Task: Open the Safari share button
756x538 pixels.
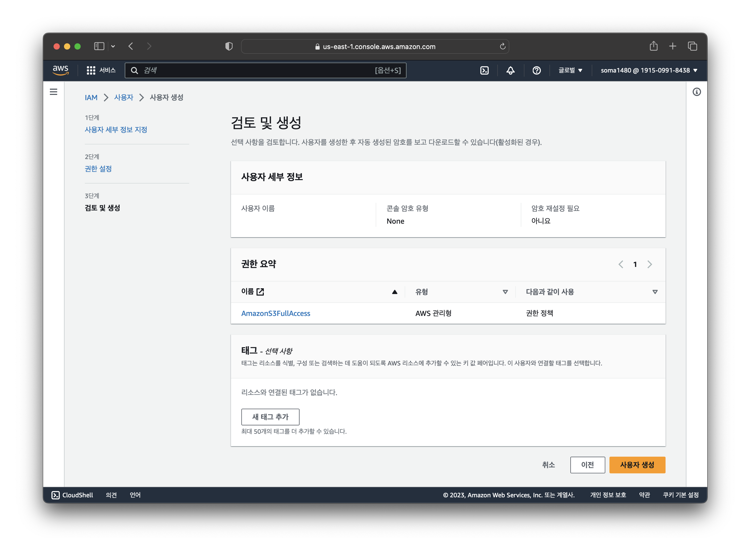Action: (x=653, y=46)
